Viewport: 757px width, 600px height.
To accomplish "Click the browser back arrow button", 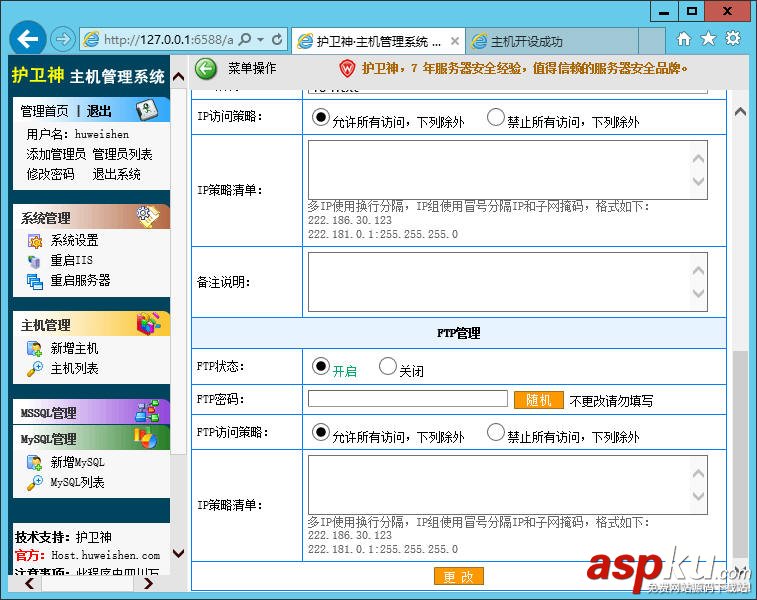I will 28,39.
